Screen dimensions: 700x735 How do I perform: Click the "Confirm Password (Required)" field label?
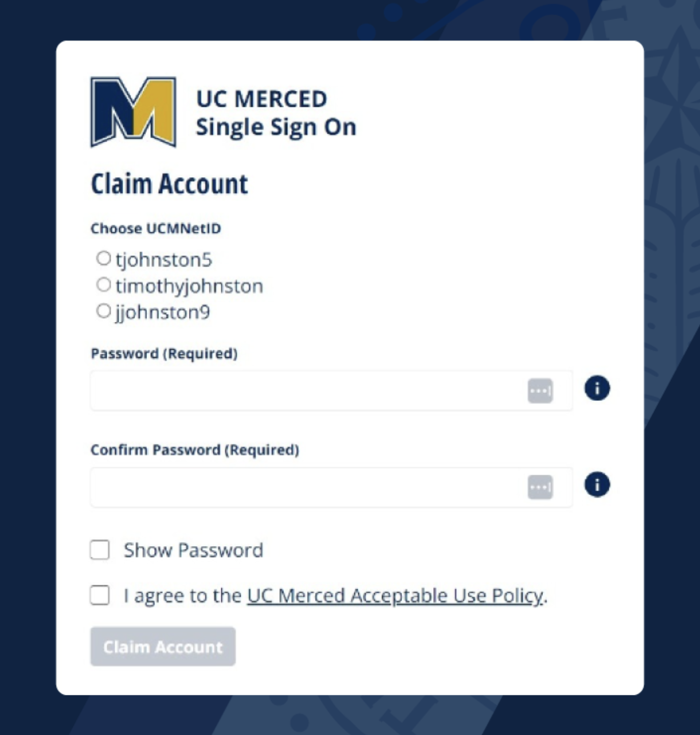tap(195, 450)
